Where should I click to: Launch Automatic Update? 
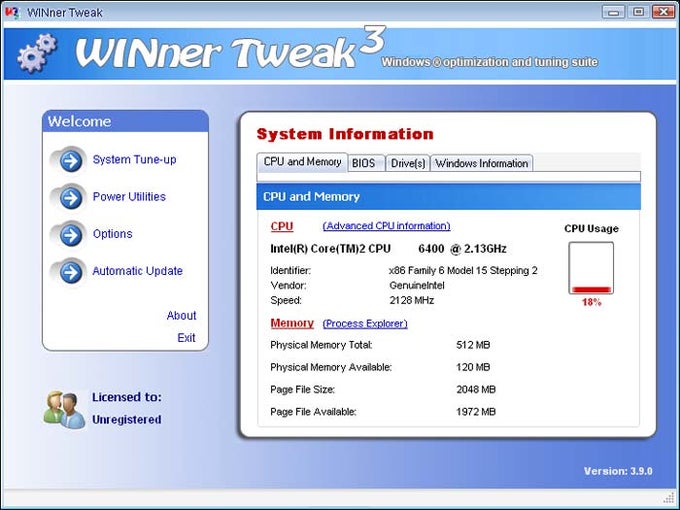tap(137, 271)
